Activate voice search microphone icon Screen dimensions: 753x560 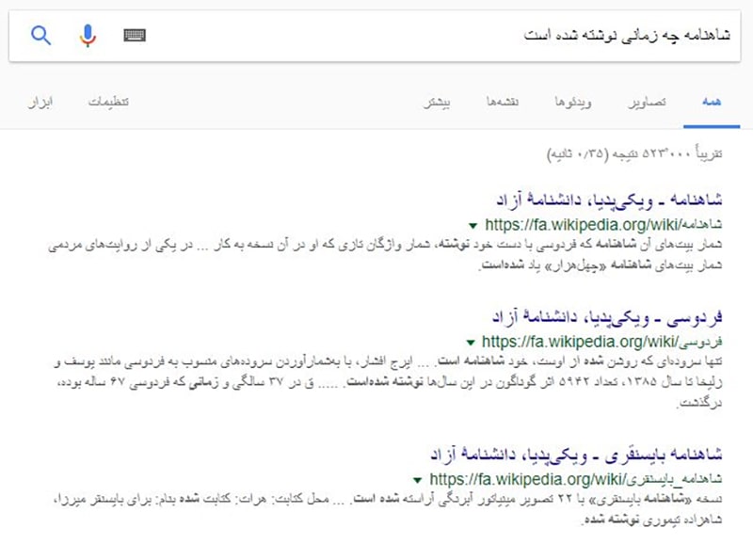click(88, 36)
